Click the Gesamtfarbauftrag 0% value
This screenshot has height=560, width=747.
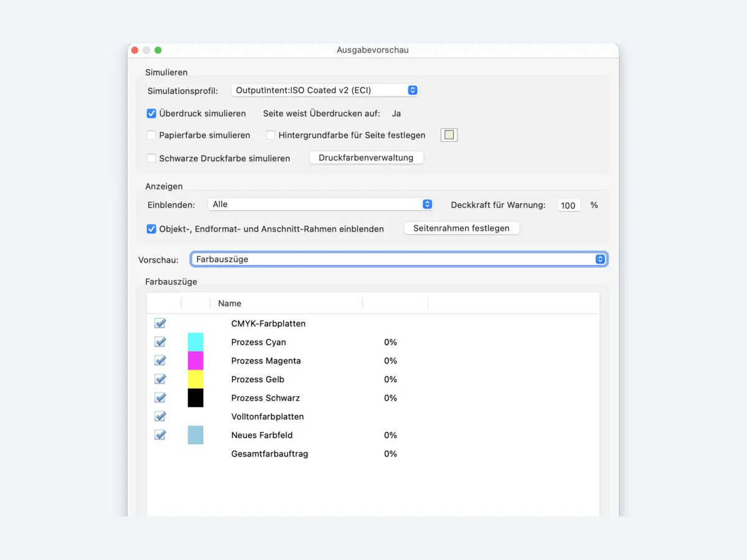390,454
